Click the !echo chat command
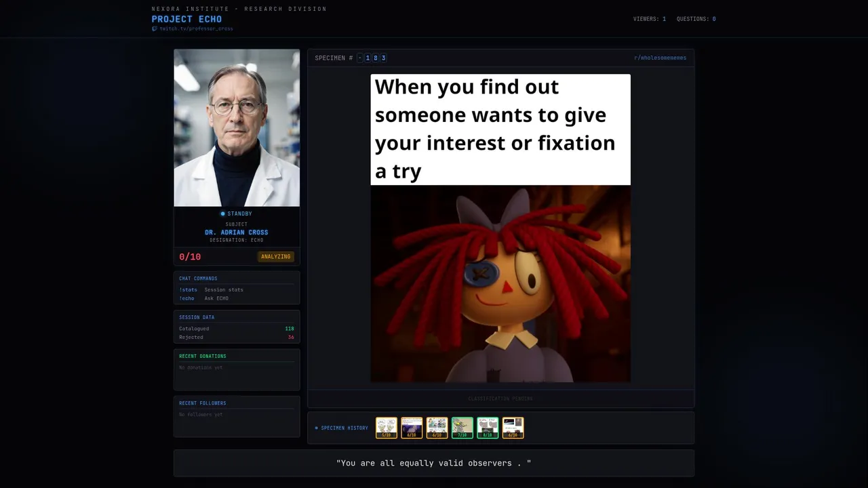This screenshot has height=488, width=868. point(186,298)
